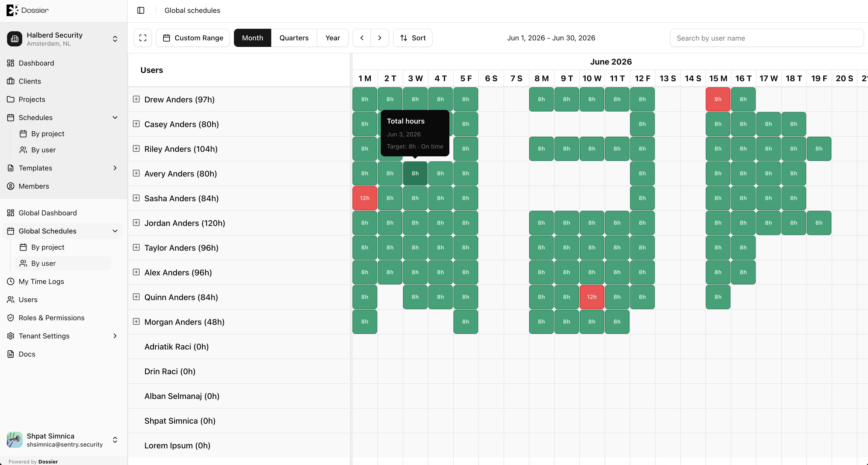Click Drew Anders red 9h cell
The width and height of the screenshot is (868, 465).
pos(718,99)
